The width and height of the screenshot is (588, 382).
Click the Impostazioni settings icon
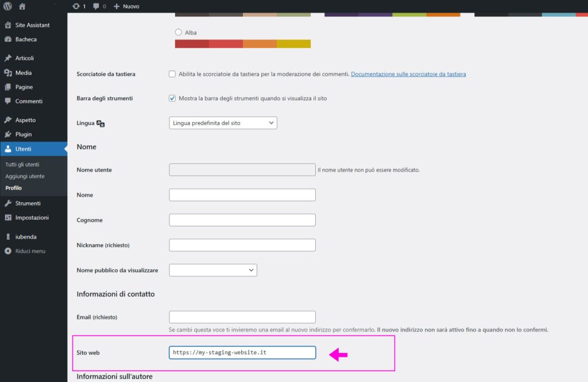pyautogui.click(x=7, y=218)
